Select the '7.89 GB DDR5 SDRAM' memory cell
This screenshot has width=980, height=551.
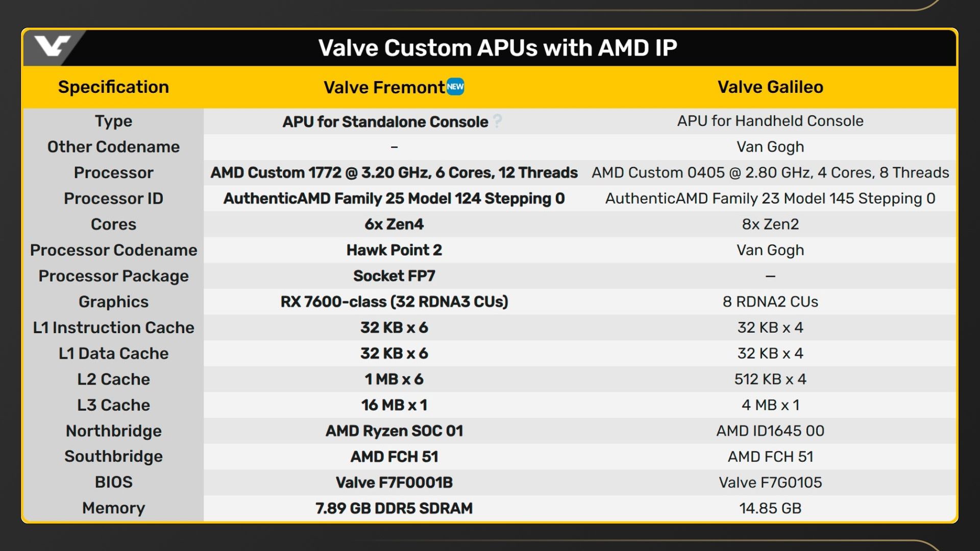click(394, 508)
